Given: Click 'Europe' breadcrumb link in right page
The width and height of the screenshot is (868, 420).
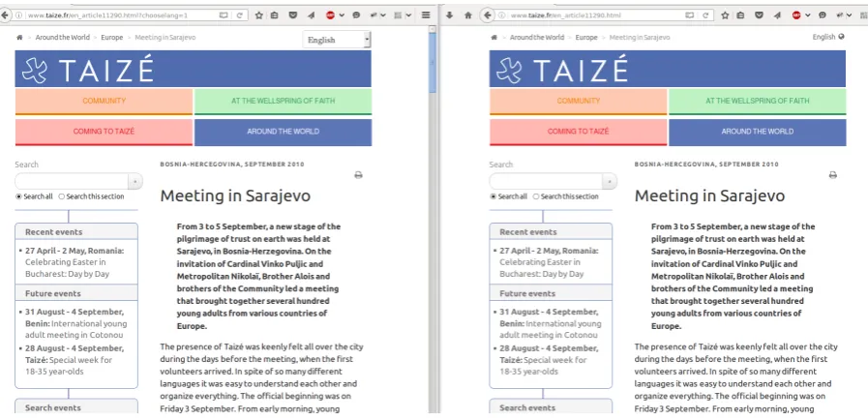Looking at the screenshot, I should [x=586, y=38].
